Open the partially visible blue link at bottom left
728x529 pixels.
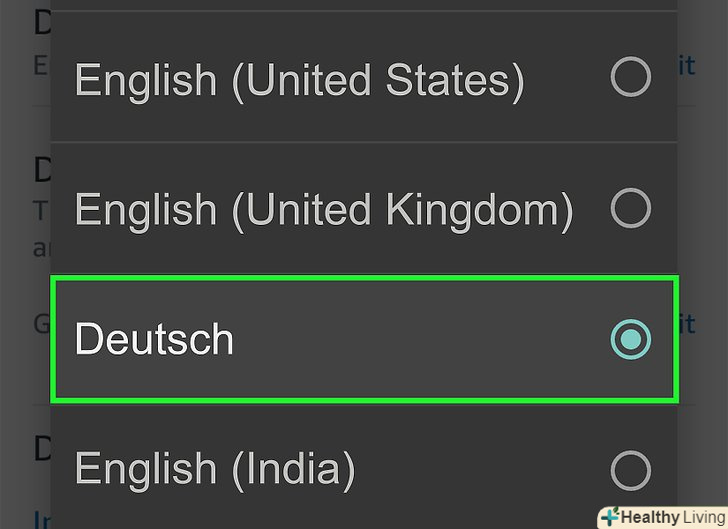click(41, 519)
